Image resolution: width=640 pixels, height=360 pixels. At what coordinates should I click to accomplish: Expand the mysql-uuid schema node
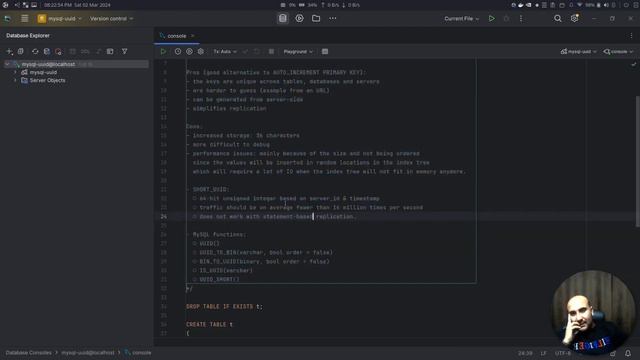(16, 72)
